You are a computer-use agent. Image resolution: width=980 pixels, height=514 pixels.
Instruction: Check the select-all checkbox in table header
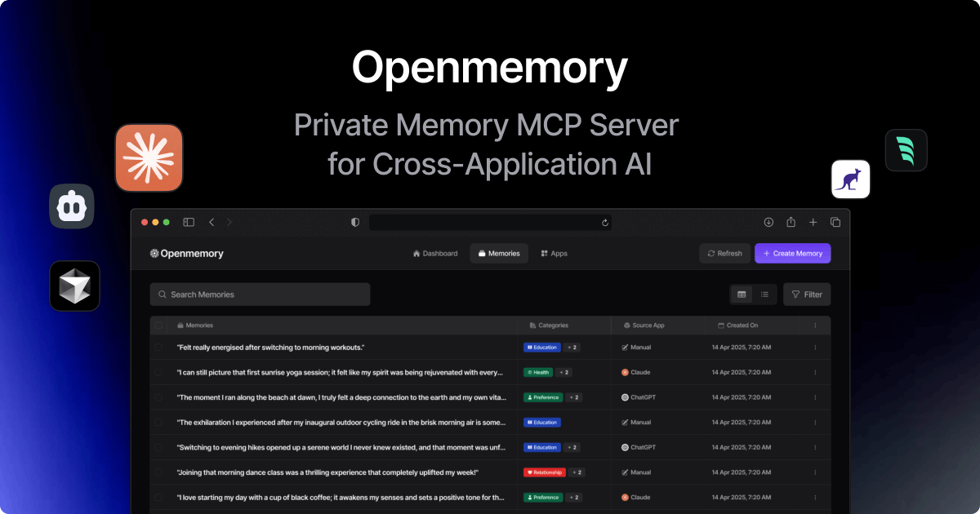click(159, 326)
